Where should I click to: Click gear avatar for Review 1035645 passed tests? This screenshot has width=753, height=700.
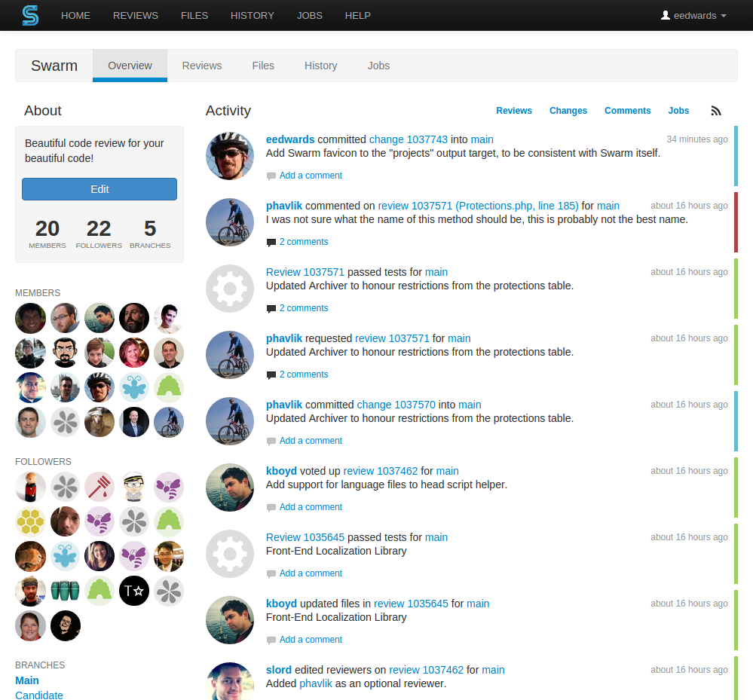pyautogui.click(x=230, y=554)
